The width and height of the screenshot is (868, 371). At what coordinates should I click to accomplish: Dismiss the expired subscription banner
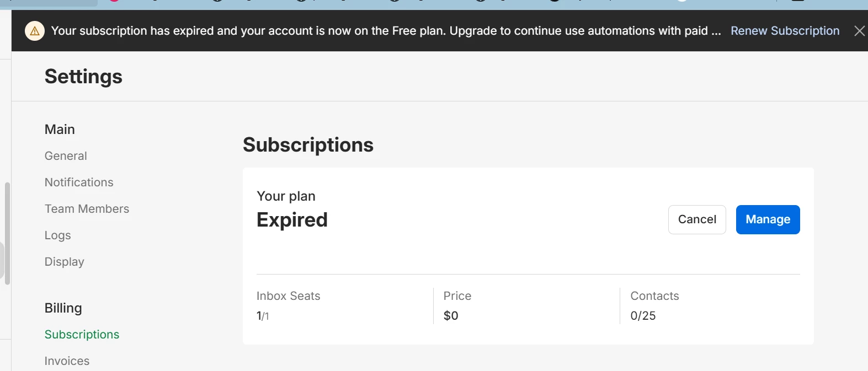859,31
